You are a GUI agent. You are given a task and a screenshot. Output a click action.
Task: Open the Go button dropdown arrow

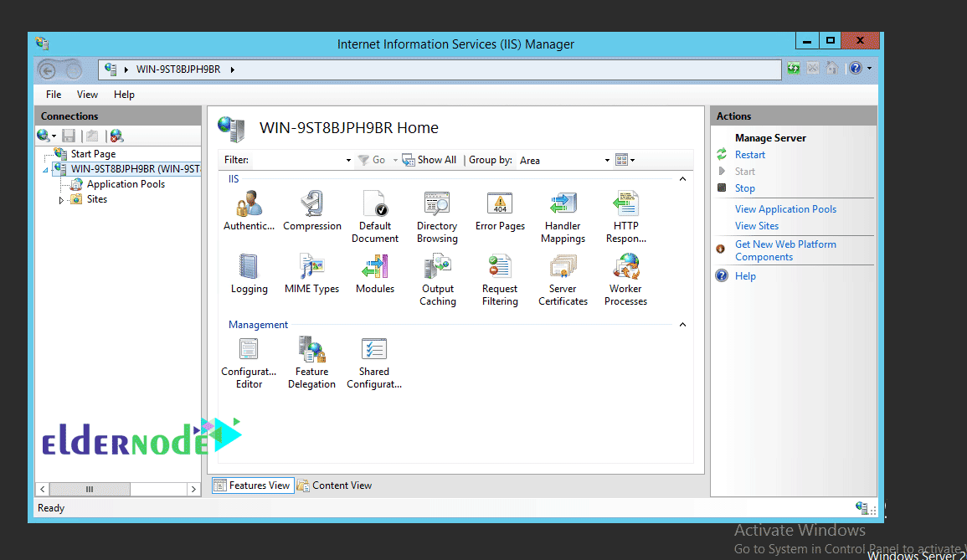395,161
